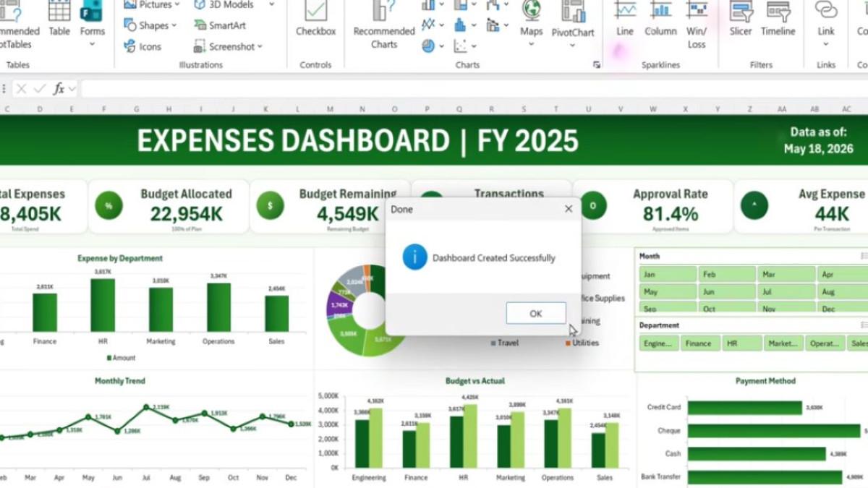868x488 pixels.
Task: Insert a SmartArt graphic
Action: (220, 25)
